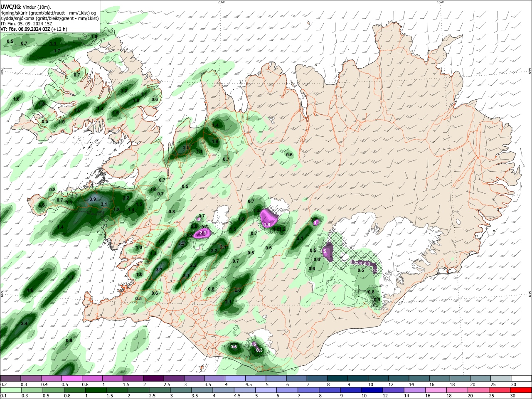Click the '2.0' precipitation value on the map
The height and width of the screenshot is (399, 532).
(x=194, y=226)
